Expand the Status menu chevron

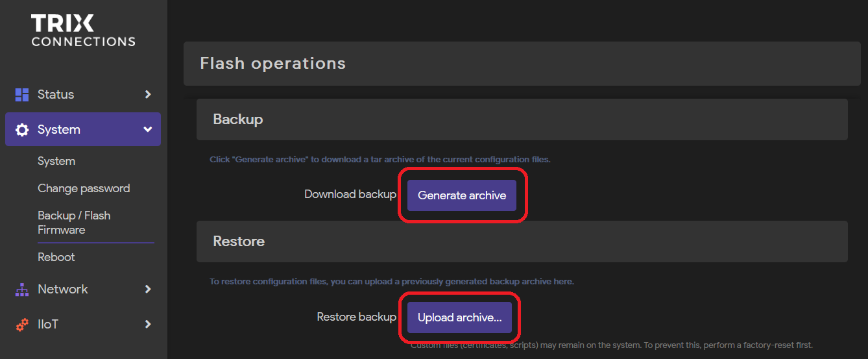(148, 95)
